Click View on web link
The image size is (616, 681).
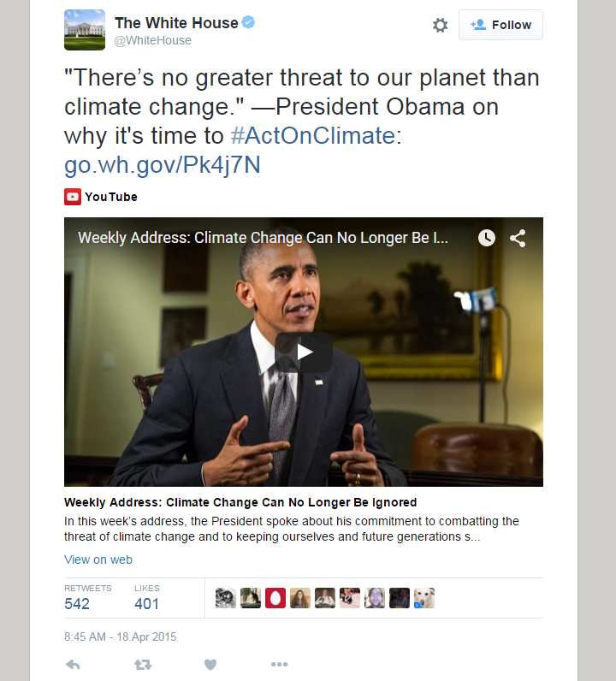[98, 560]
